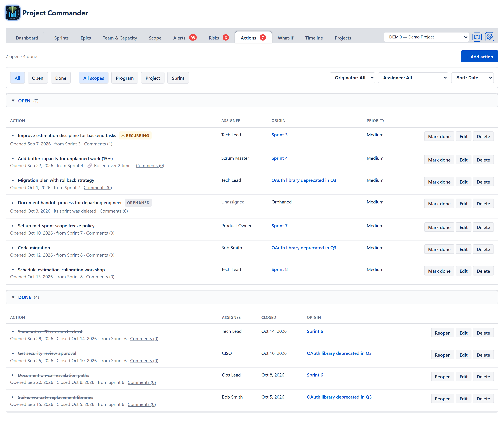The height and width of the screenshot is (430, 504).
Task: Mark done Improve estimation discipline action
Action: (439, 136)
